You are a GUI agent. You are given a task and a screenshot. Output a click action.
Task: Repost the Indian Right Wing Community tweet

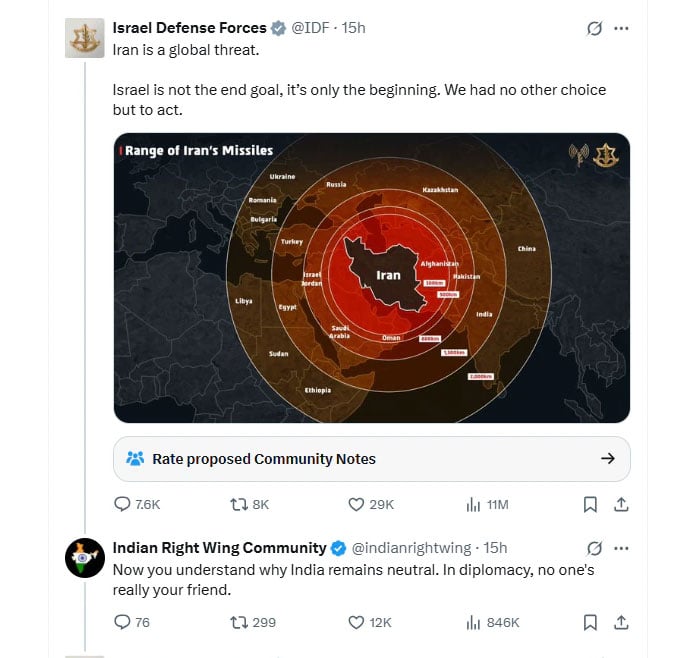[x=239, y=622]
